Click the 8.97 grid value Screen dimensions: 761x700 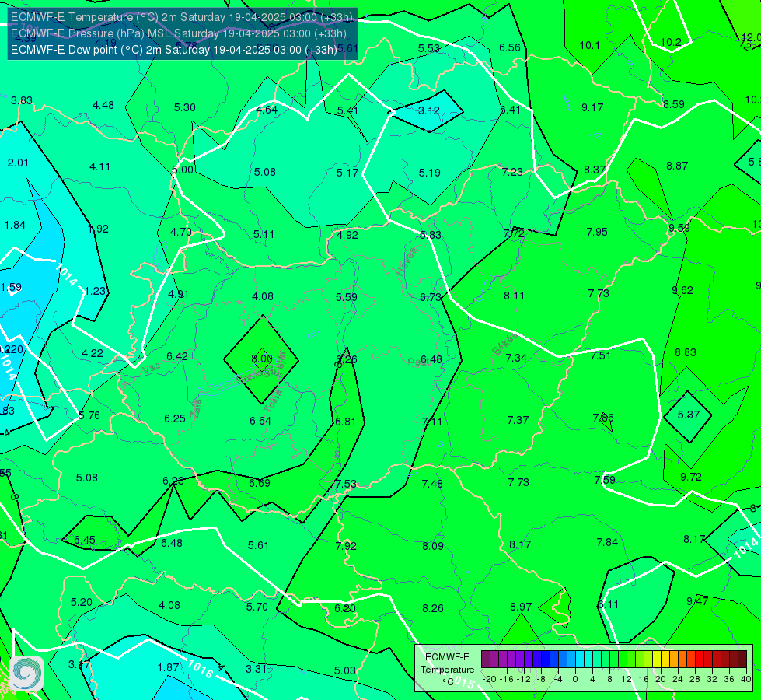point(521,607)
